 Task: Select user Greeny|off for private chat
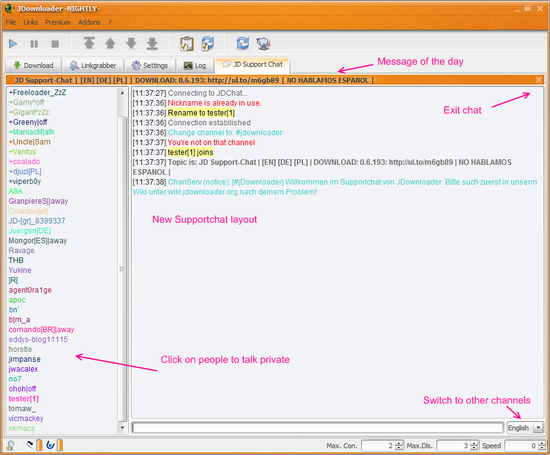(28, 122)
